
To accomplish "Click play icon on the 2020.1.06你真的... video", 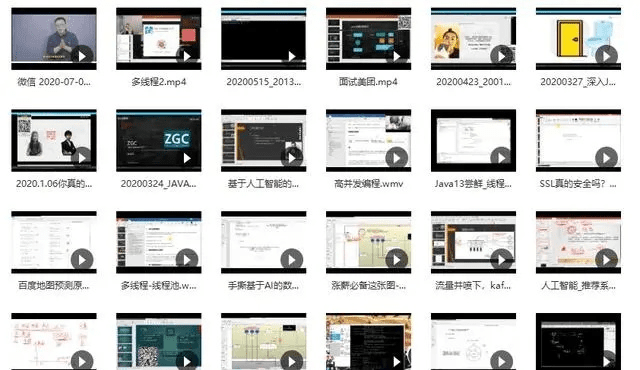I will coord(82,158).
